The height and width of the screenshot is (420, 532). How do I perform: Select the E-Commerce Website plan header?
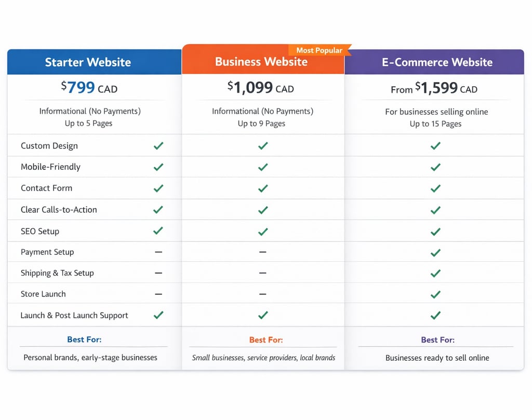pos(437,62)
